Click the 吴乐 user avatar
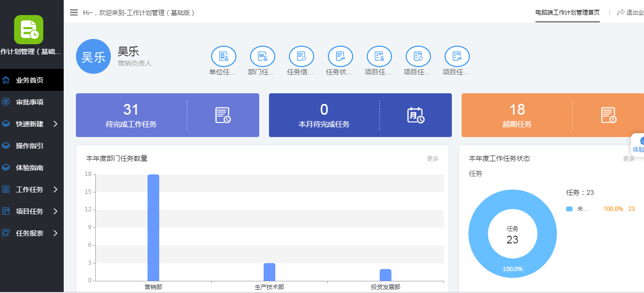This screenshot has height=293, width=644. [93, 56]
